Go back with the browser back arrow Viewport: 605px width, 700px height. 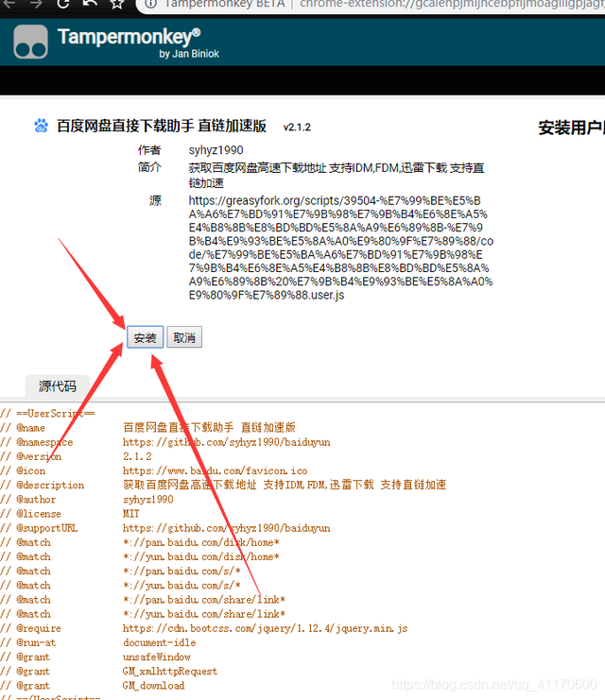tap(9, 4)
